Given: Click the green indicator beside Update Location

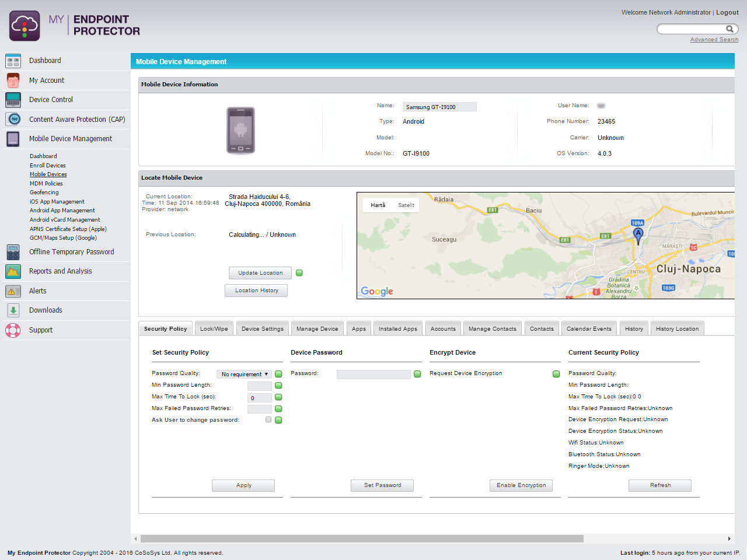Looking at the screenshot, I should click(299, 273).
